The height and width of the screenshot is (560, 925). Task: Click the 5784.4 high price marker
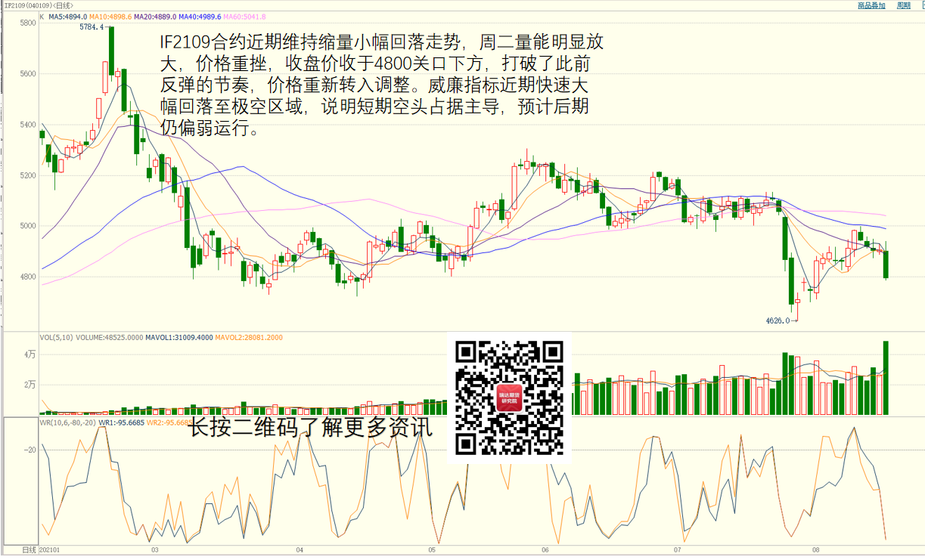tap(91, 27)
